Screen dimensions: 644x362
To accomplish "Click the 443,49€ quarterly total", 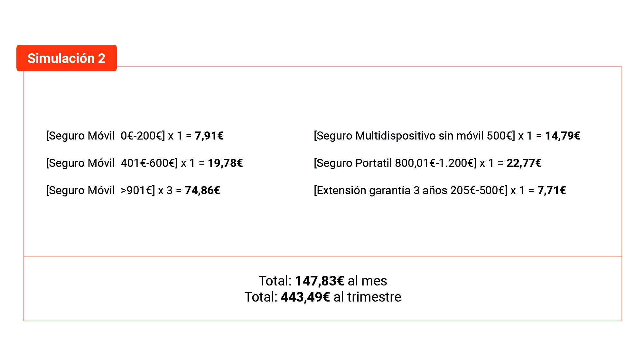I will (x=305, y=297).
